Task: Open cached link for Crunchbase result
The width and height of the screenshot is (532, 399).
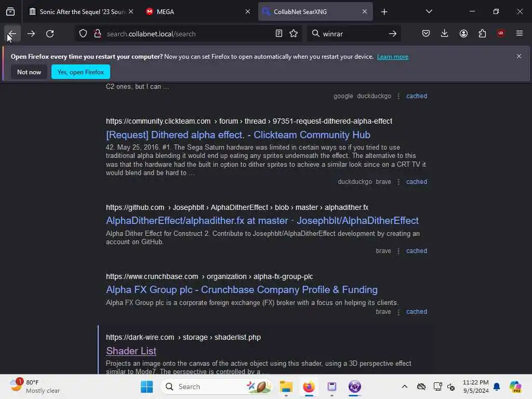Action: (x=417, y=312)
